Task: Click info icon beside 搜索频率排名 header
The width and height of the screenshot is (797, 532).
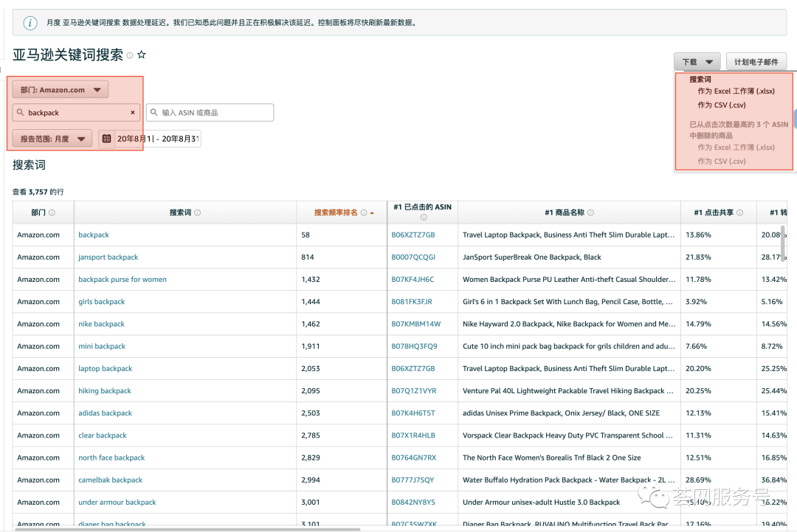Action: coord(364,213)
